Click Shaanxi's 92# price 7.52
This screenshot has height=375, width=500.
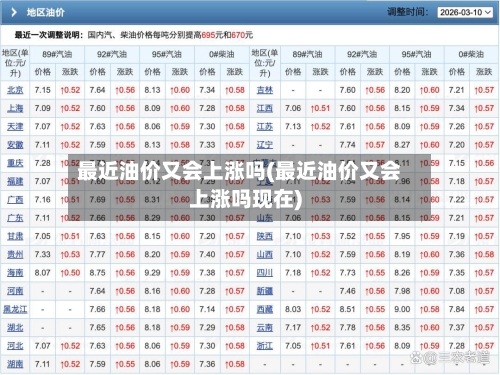tap(347, 236)
